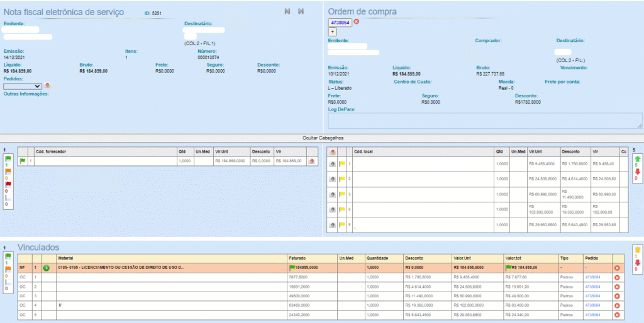The image size is (644, 323).
Task: Click the link icon in the supplier item row
Action: [312, 161]
